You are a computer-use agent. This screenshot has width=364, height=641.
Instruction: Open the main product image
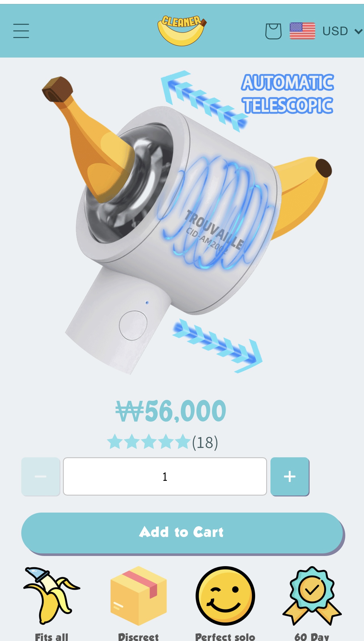tap(182, 221)
